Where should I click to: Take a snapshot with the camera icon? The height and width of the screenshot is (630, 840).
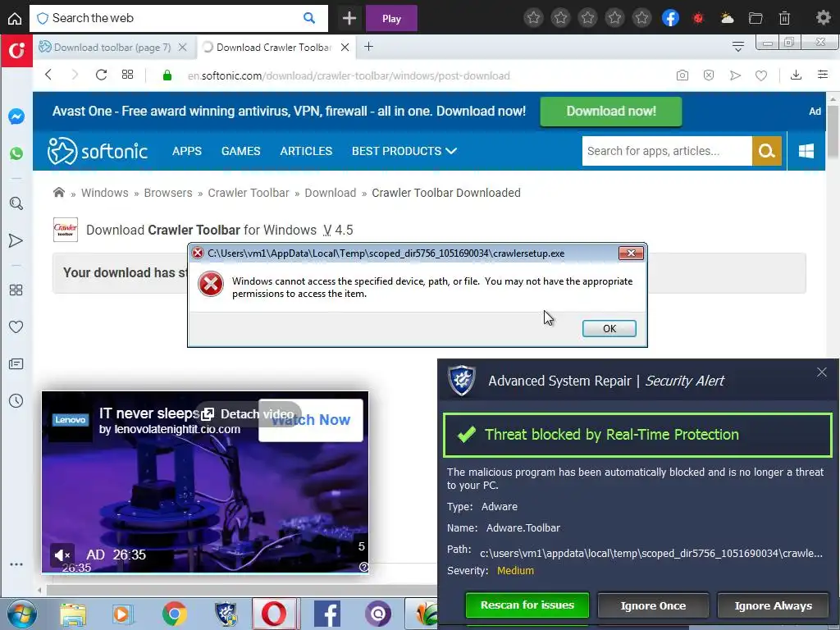click(x=682, y=75)
